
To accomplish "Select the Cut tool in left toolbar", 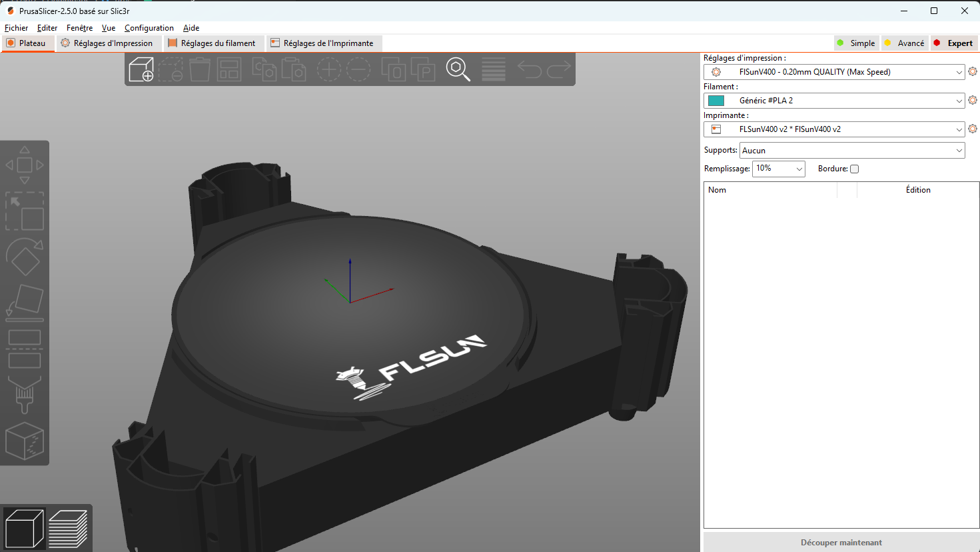I will [25, 349].
